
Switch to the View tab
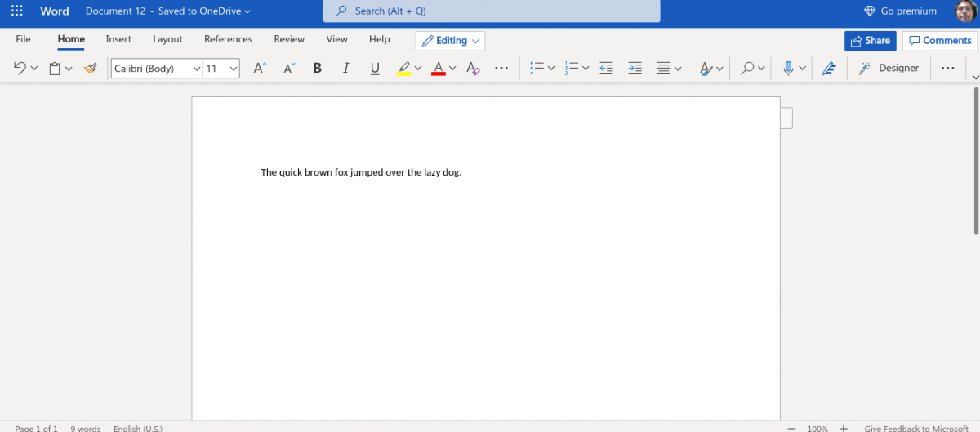pos(336,39)
